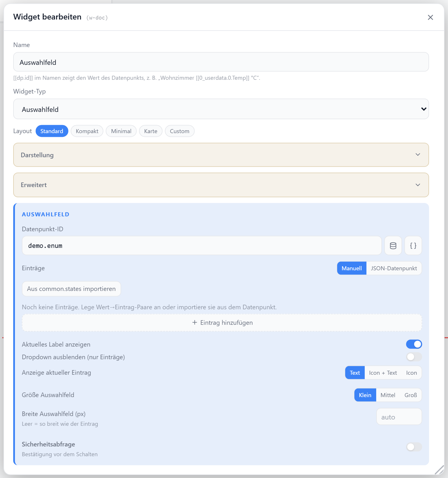Select the Kompakt layout option
The width and height of the screenshot is (448, 478).
(87, 131)
